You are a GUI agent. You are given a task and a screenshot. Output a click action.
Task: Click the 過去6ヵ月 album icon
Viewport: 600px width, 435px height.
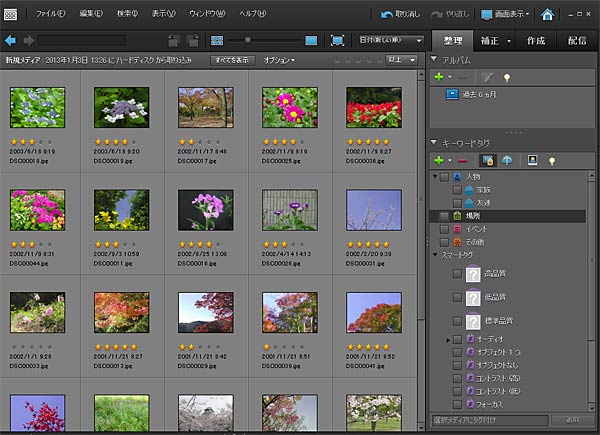click(x=452, y=94)
